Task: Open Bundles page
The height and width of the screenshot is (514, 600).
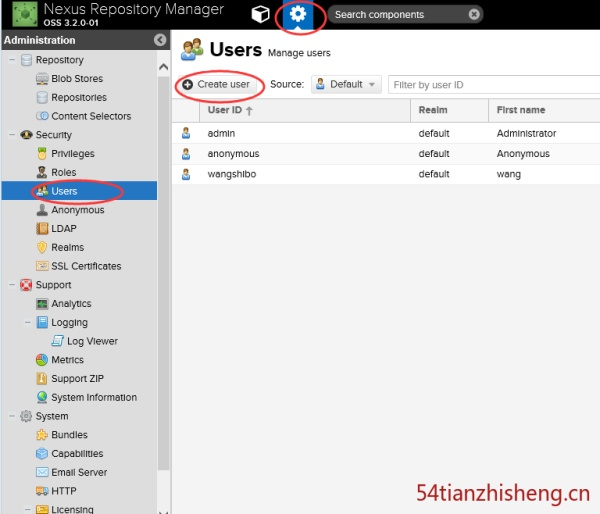Action: click(x=69, y=435)
